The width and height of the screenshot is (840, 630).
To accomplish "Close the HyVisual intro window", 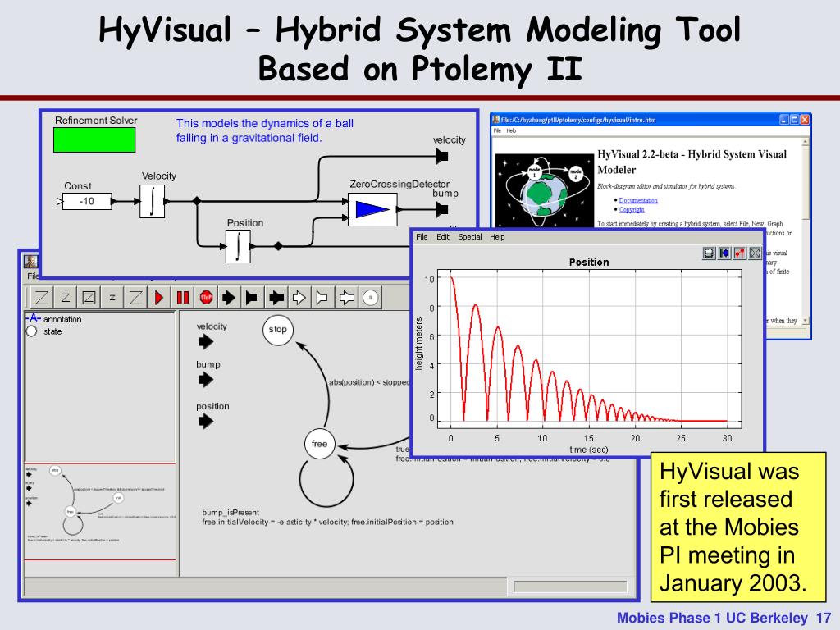I will [x=805, y=120].
